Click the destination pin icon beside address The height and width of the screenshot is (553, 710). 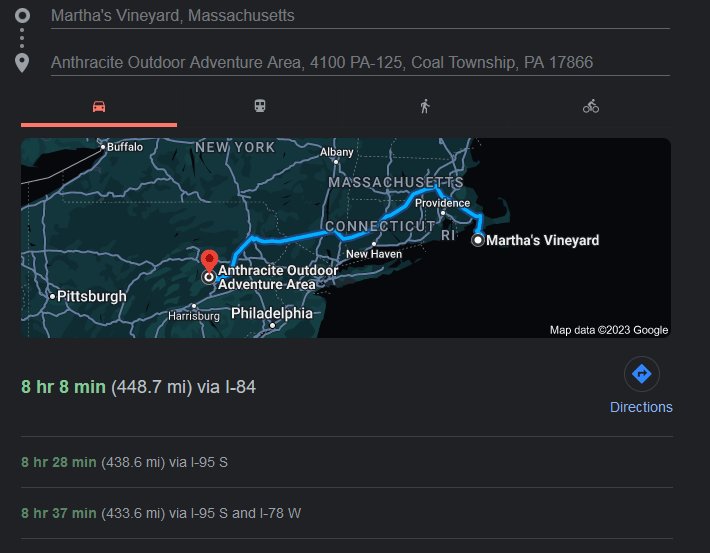pyautogui.click(x=23, y=63)
